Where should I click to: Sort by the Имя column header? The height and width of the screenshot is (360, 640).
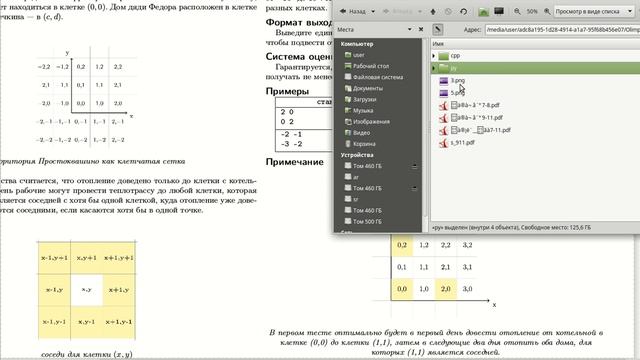536,44
